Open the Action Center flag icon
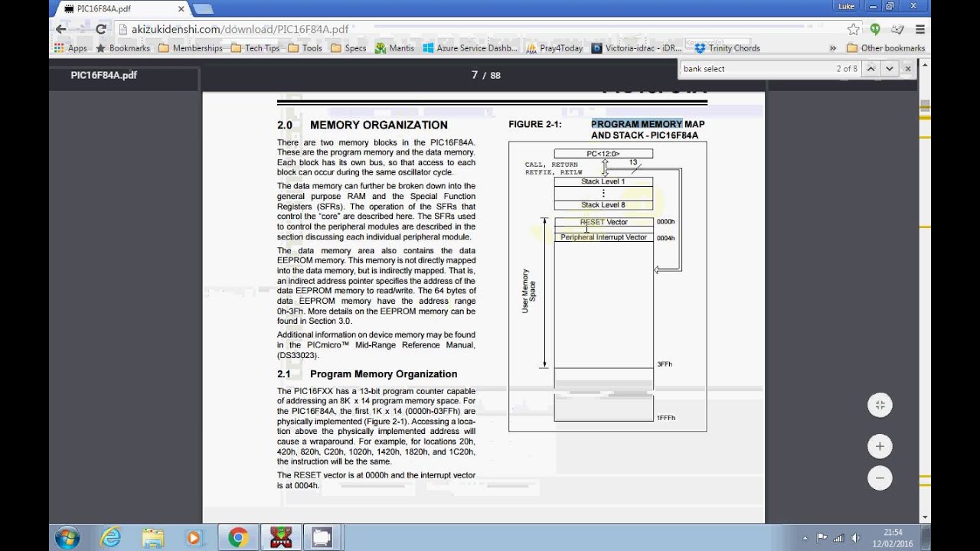Image resolution: width=980 pixels, height=551 pixels. coord(822,538)
